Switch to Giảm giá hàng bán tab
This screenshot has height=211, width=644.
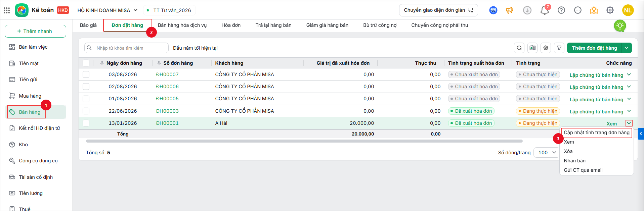(x=327, y=25)
